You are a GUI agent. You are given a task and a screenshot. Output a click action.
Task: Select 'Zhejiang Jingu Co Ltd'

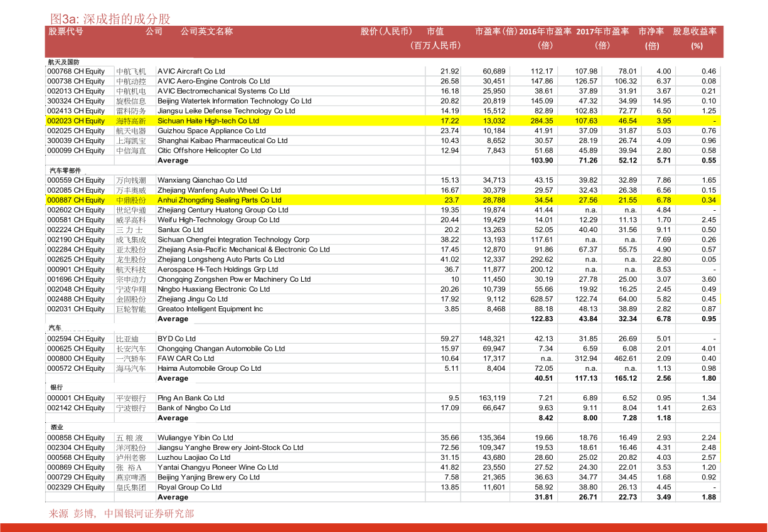tap(193, 299)
